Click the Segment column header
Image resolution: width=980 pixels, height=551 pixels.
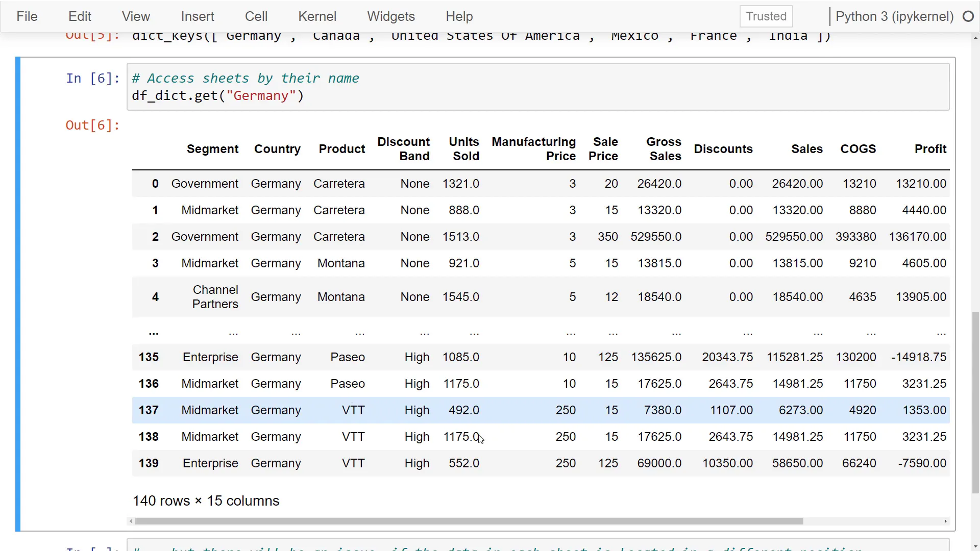pos(212,149)
